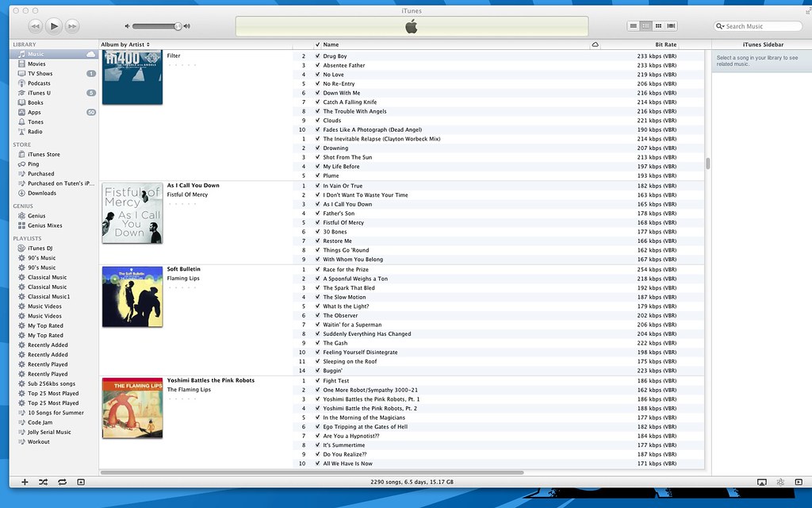Uncheck the Absentee Father checkbox

(317, 65)
